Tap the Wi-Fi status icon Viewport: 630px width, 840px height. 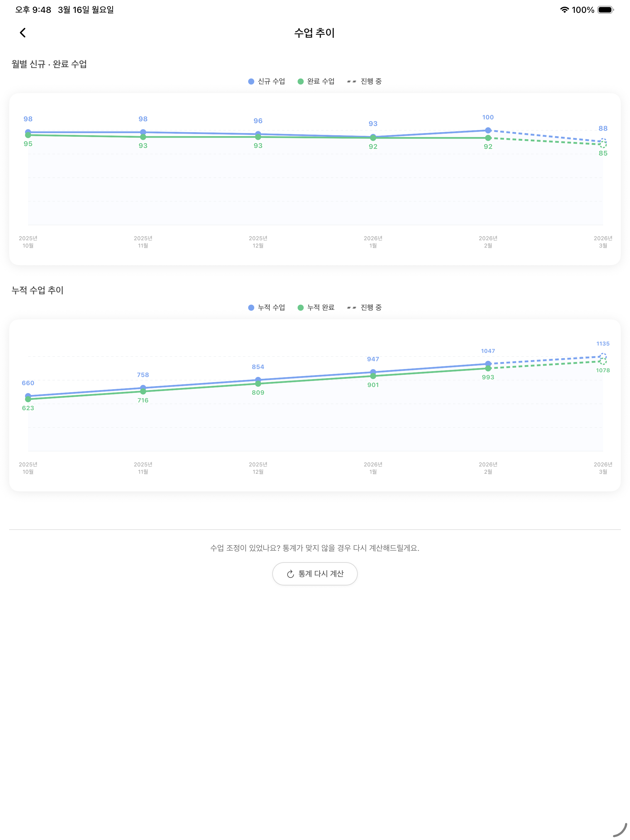(x=564, y=10)
